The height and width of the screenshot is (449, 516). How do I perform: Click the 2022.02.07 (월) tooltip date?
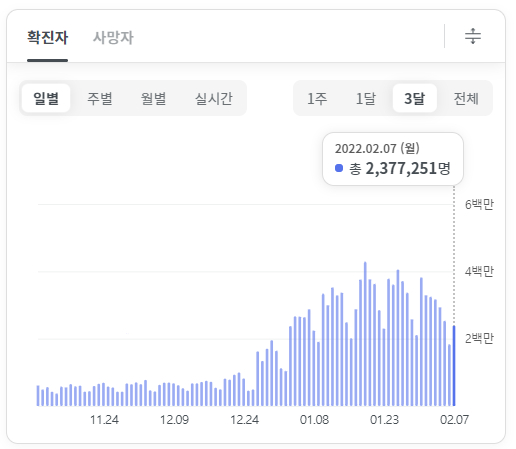point(377,148)
